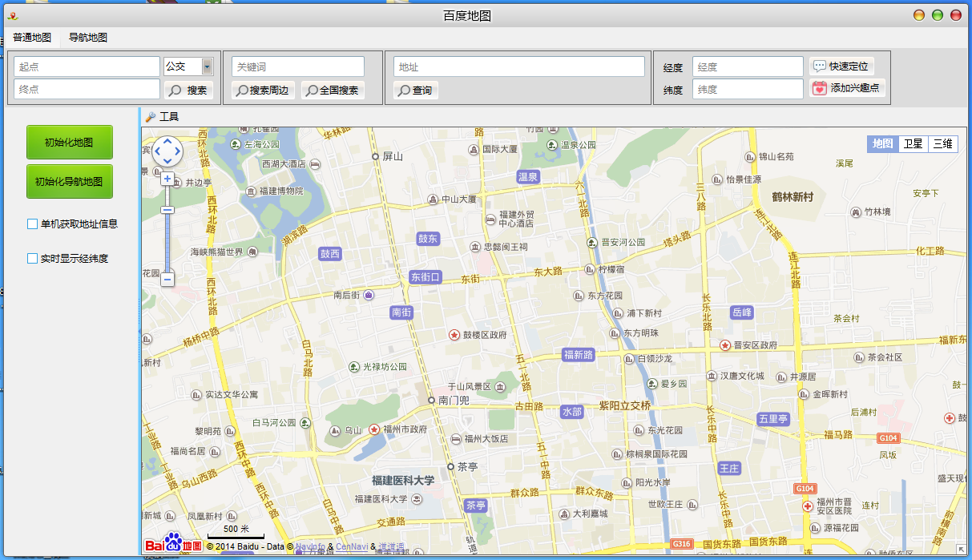Image resolution: width=972 pixels, height=560 pixels.
Task: Pan the map east with the right arrow
Action: tap(177, 151)
